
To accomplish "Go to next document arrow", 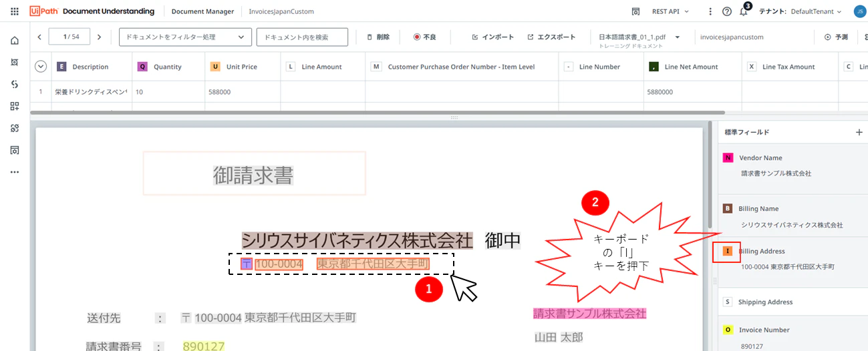I will 100,37.
